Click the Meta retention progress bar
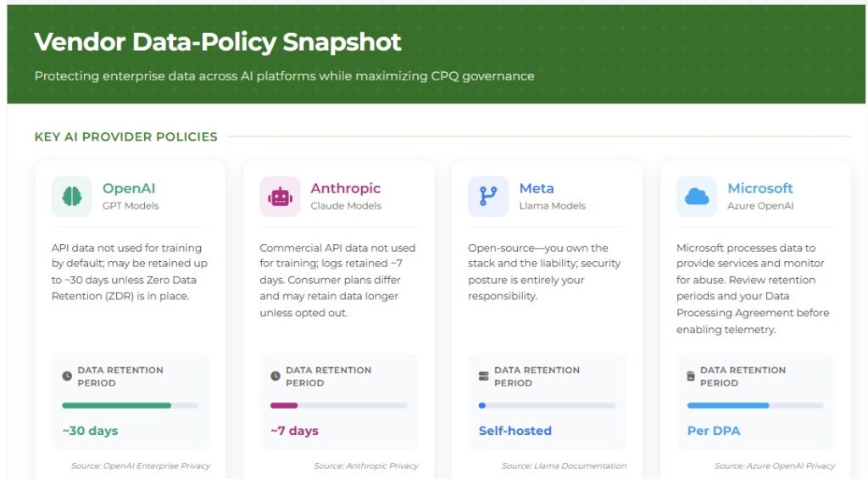The height and width of the screenshot is (479, 868). (x=547, y=405)
